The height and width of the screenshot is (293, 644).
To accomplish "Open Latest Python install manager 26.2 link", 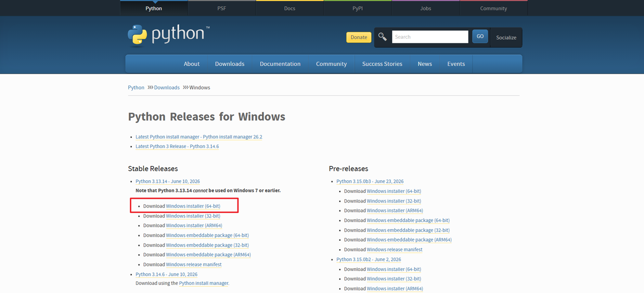I will (x=199, y=137).
